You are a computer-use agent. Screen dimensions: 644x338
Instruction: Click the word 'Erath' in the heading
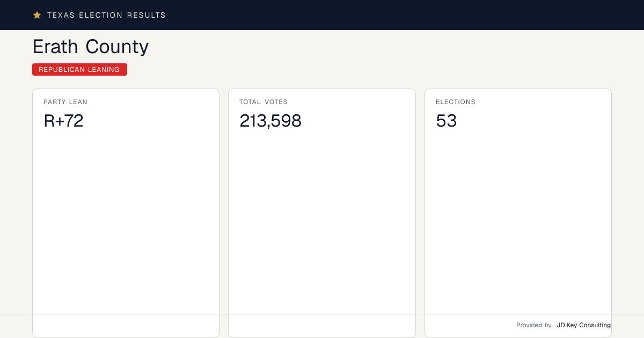pos(56,47)
